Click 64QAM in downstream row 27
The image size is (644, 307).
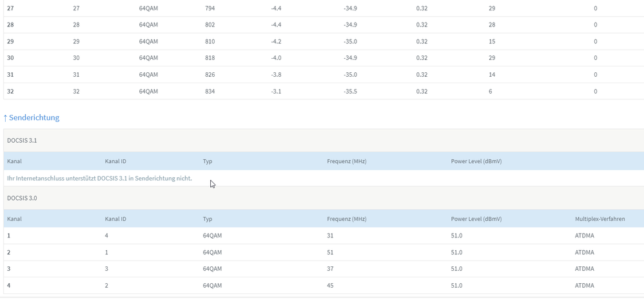tap(148, 8)
